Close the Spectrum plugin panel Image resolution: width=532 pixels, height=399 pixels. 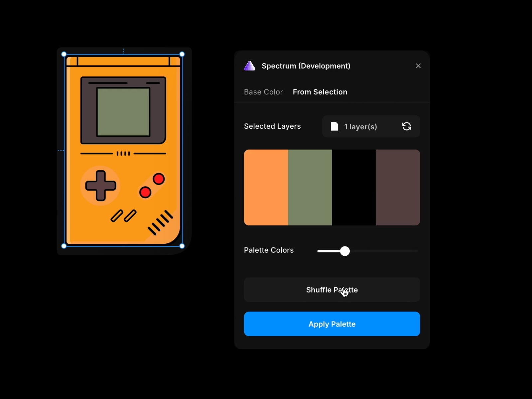tap(418, 66)
